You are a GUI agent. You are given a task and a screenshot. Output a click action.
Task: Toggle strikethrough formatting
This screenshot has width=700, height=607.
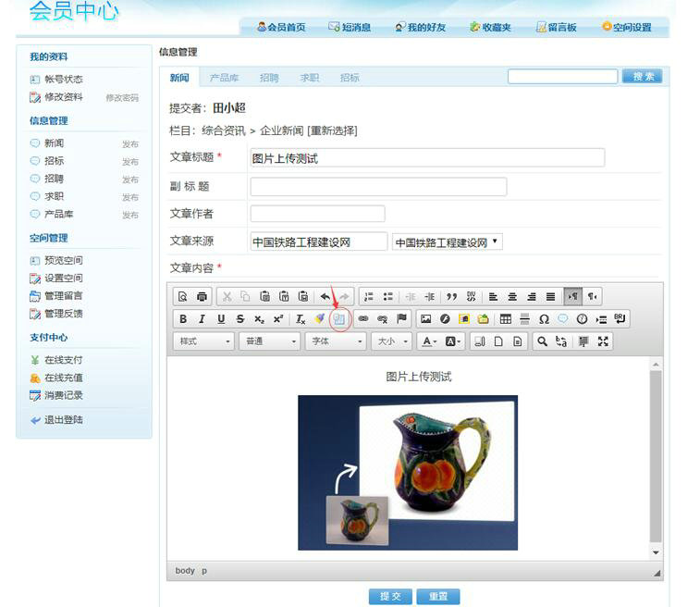pyautogui.click(x=240, y=319)
